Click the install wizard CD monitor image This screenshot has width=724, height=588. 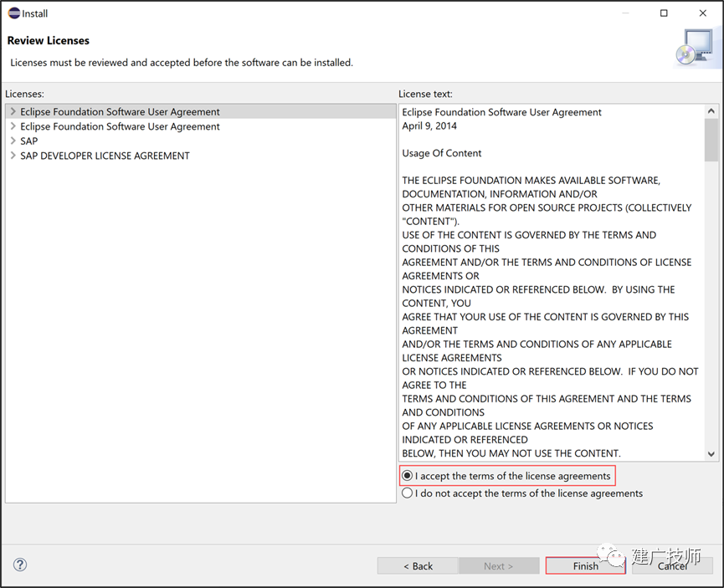tap(696, 48)
